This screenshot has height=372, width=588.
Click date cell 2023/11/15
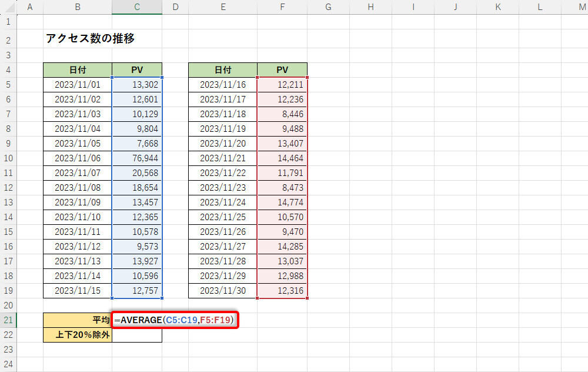coord(78,291)
